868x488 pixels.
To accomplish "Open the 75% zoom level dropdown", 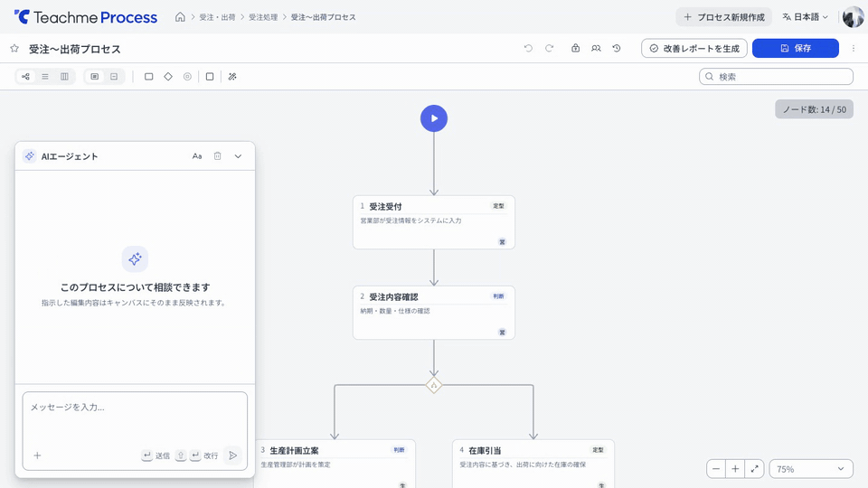I will [x=810, y=469].
